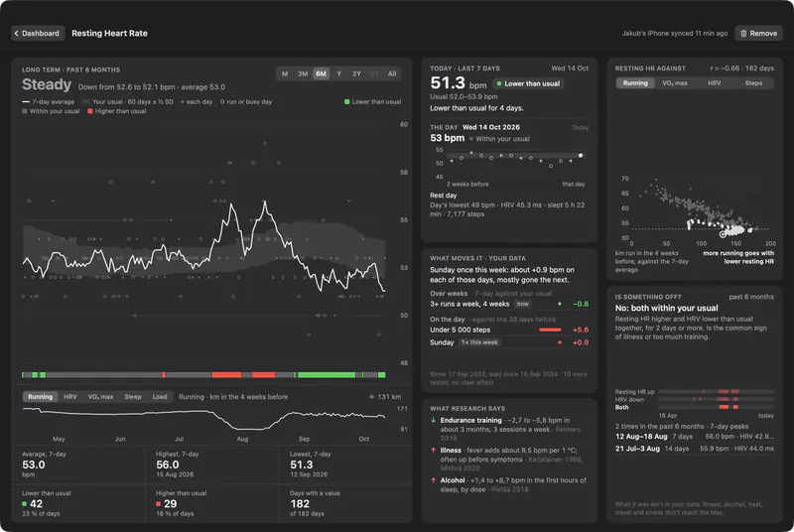The height and width of the screenshot is (532, 794).
Task: Select the 2Y time range
Action: (356, 73)
